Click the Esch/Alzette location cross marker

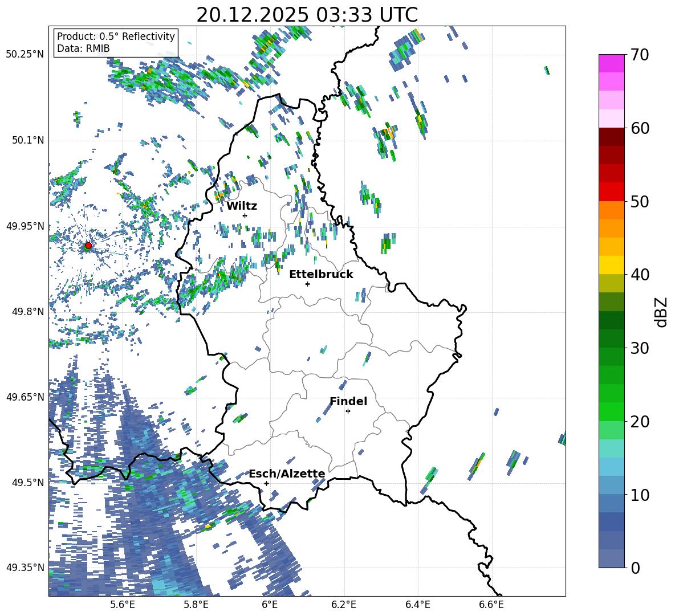[266, 483]
